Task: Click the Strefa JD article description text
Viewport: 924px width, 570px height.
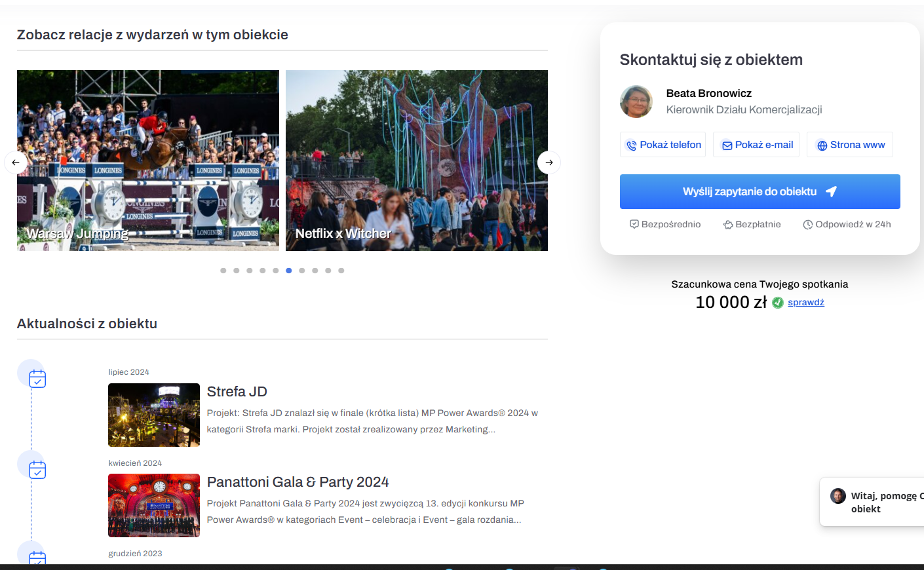Action: point(372,421)
